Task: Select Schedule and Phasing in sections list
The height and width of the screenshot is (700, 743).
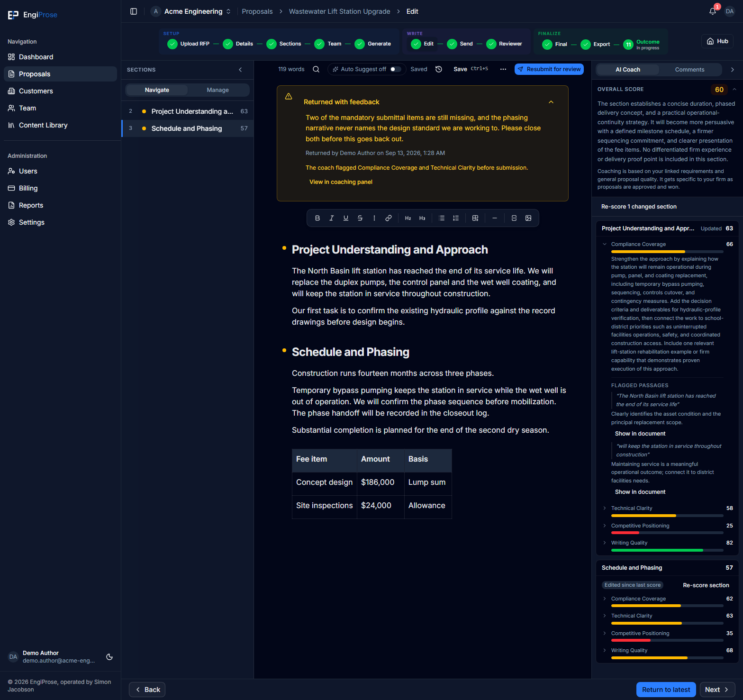Action: point(188,128)
